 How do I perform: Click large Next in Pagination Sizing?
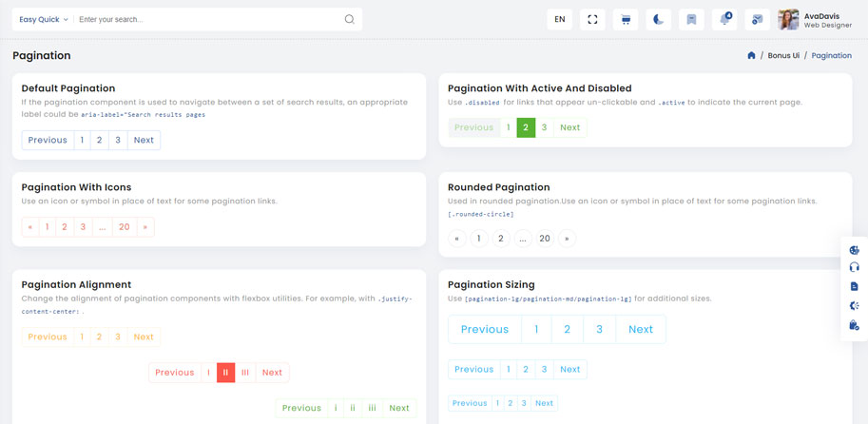click(x=641, y=329)
